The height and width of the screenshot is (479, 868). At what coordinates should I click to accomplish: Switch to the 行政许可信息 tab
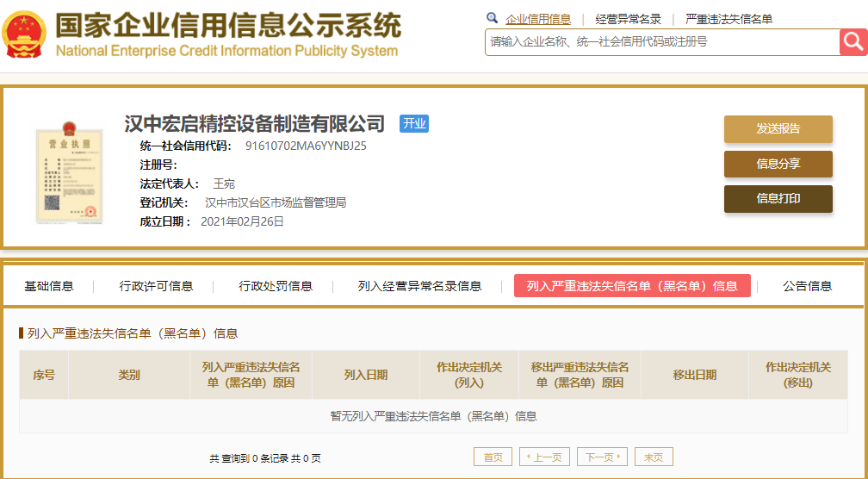(156, 286)
